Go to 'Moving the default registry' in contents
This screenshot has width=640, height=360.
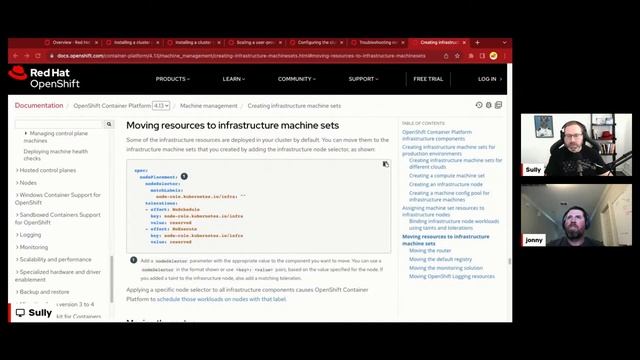440,259
